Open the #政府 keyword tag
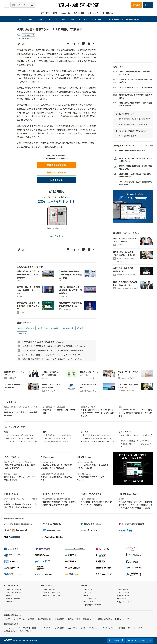The image size is (157, 644). (20, 328)
